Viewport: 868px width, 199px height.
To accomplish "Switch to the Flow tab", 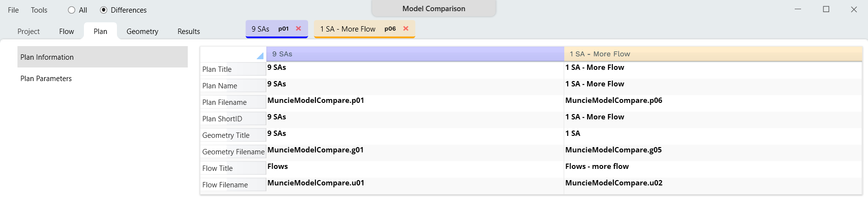I will tap(66, 32).
